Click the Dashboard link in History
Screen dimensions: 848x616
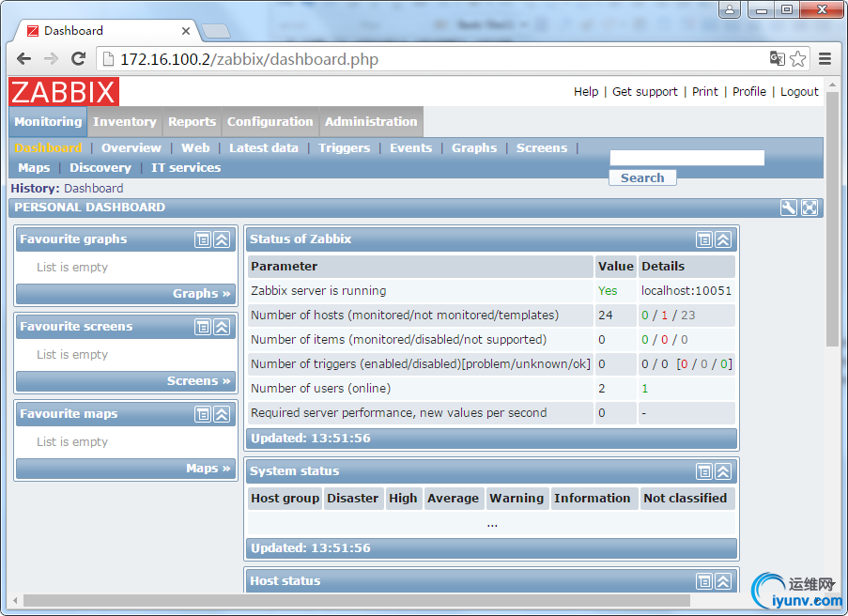pos(94,188)
